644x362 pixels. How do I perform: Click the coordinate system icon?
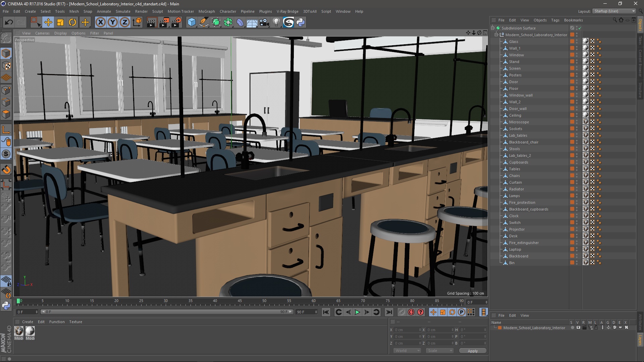[x=137, y=22]
